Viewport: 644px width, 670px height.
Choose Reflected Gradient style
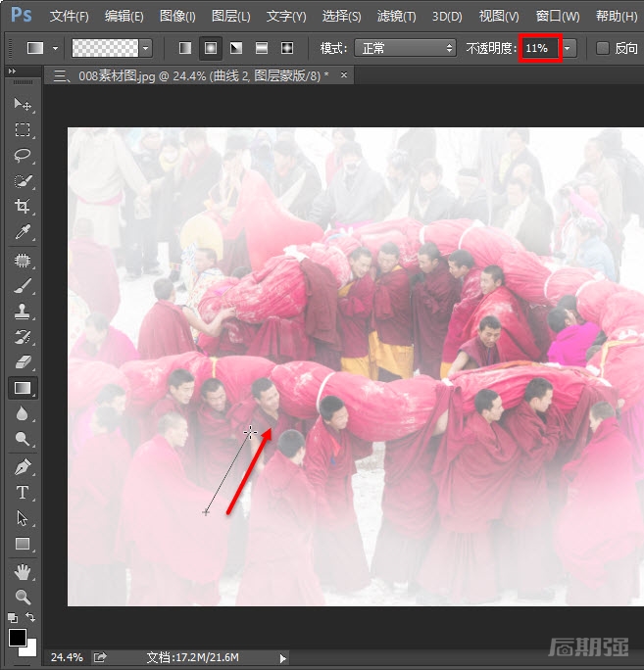click(x=262, y=48)
